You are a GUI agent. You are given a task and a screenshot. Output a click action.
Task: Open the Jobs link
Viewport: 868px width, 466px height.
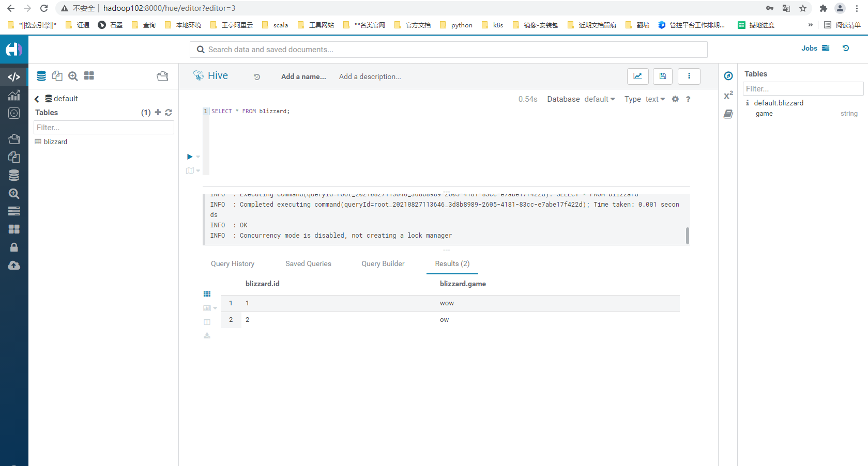pyautogui.click(x=815, y=48)
